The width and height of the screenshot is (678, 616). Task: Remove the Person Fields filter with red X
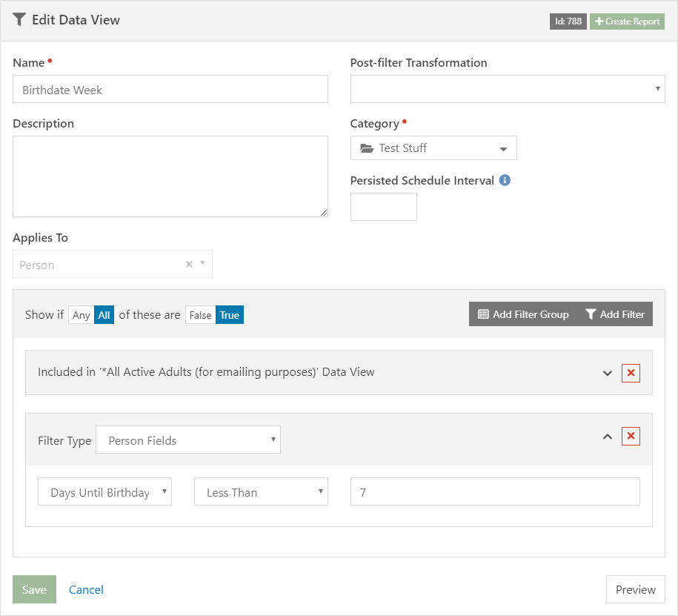(631, 436)
